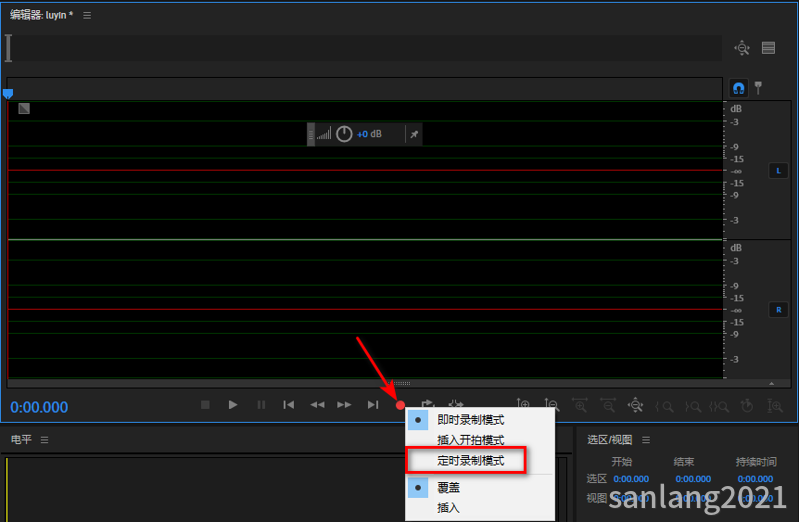Click the +0 dB volume knob
Viewport: 799px width, 522px height.
[344, 134]
